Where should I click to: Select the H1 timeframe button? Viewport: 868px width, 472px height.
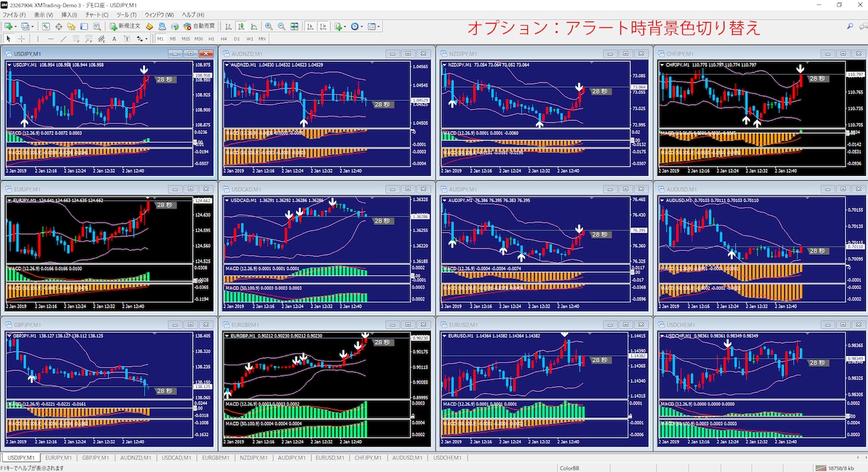point(211,38)
